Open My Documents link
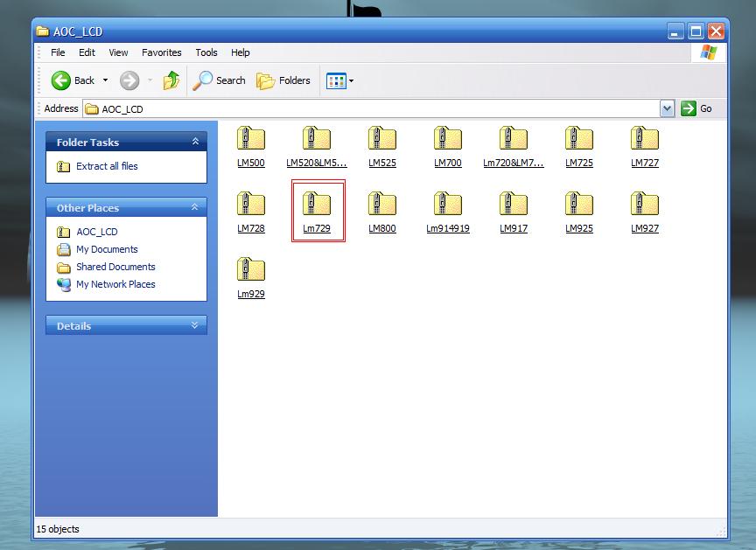756x550 pixels. point(107,249)
